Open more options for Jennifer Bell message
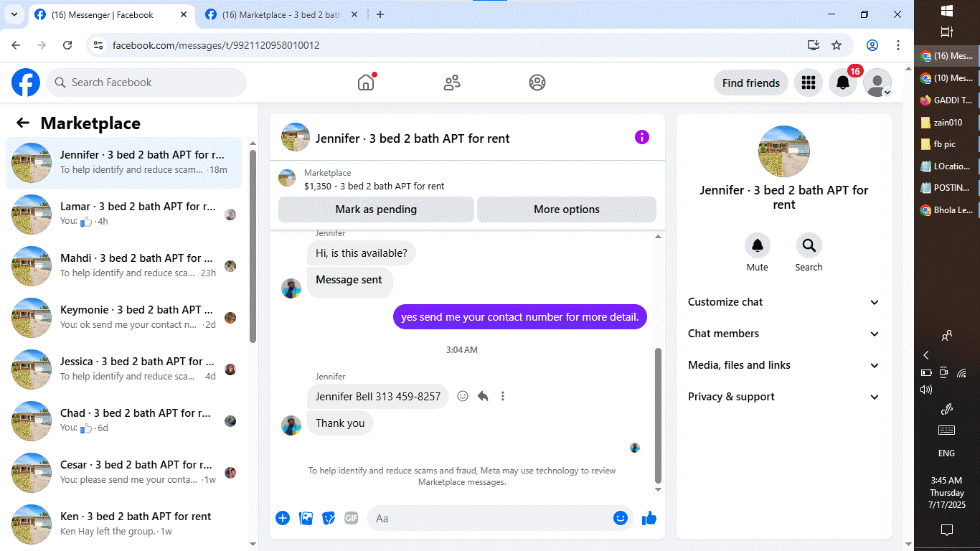The width and height of the screenshot is (980, 551). (x=503, y=396)
